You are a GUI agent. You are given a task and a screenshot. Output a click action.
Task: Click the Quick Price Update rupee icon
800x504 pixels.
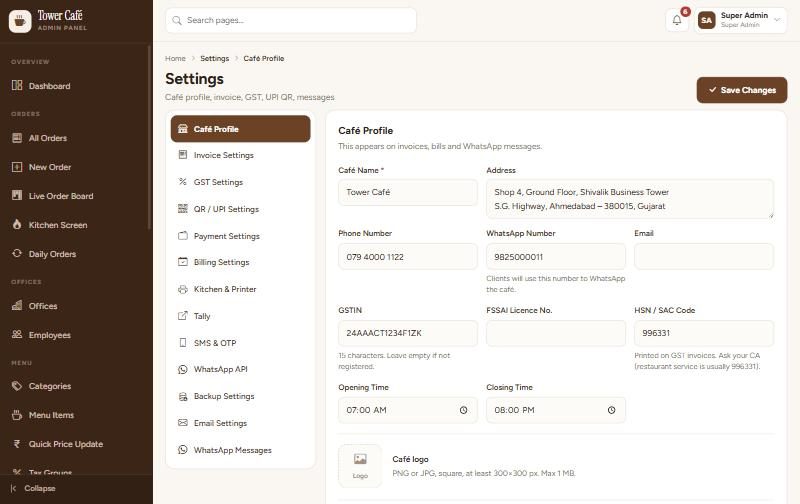point(17,444)
